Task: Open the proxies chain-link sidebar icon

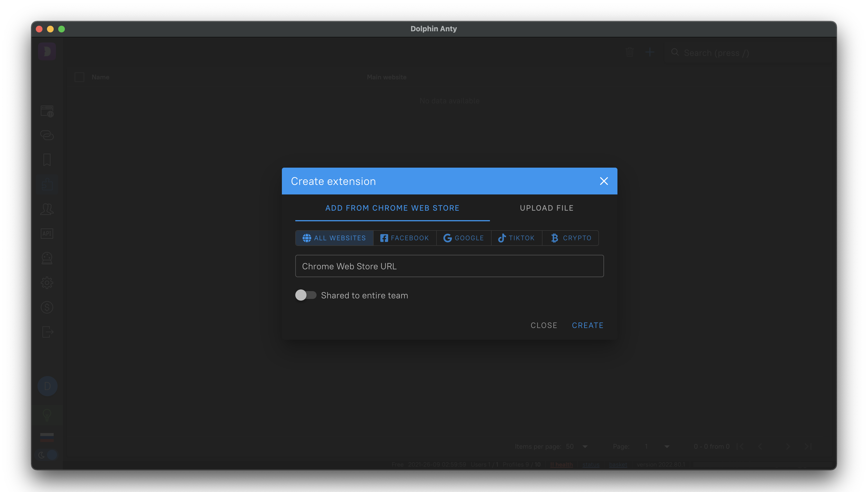Action: coord(47,135)
